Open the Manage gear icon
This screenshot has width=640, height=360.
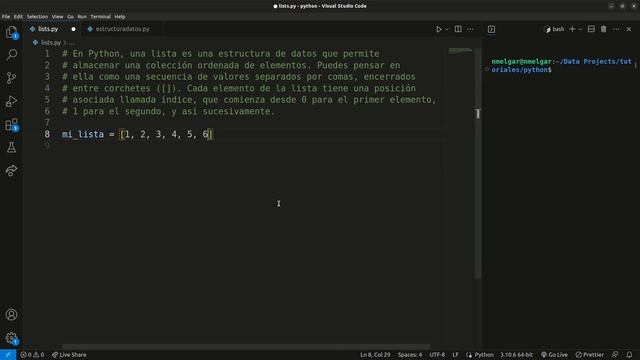pos(11,338)
